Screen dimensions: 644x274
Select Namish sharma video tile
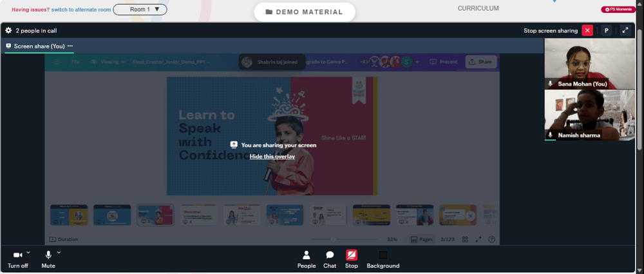589,115
